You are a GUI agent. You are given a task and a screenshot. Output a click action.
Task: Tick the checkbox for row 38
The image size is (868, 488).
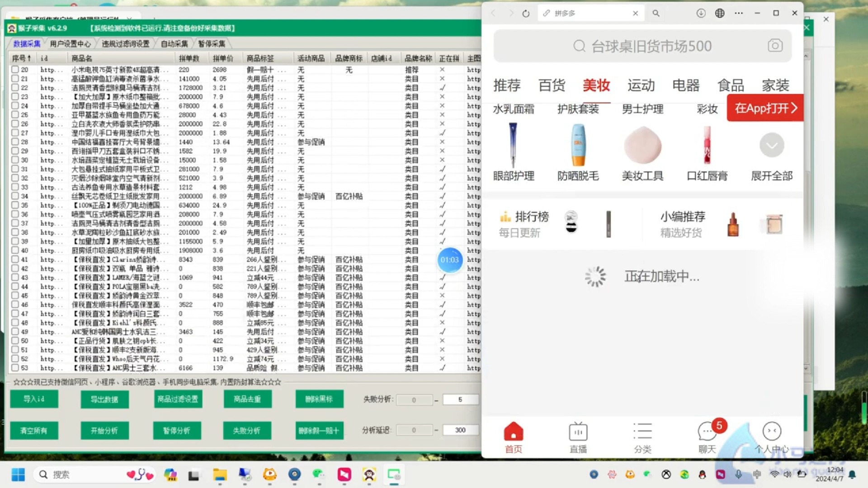15,232
